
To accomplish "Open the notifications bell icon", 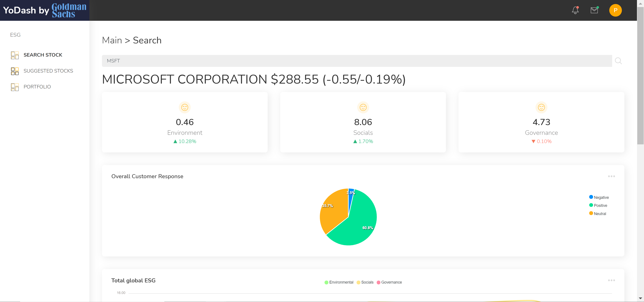I will pos(575,10).
